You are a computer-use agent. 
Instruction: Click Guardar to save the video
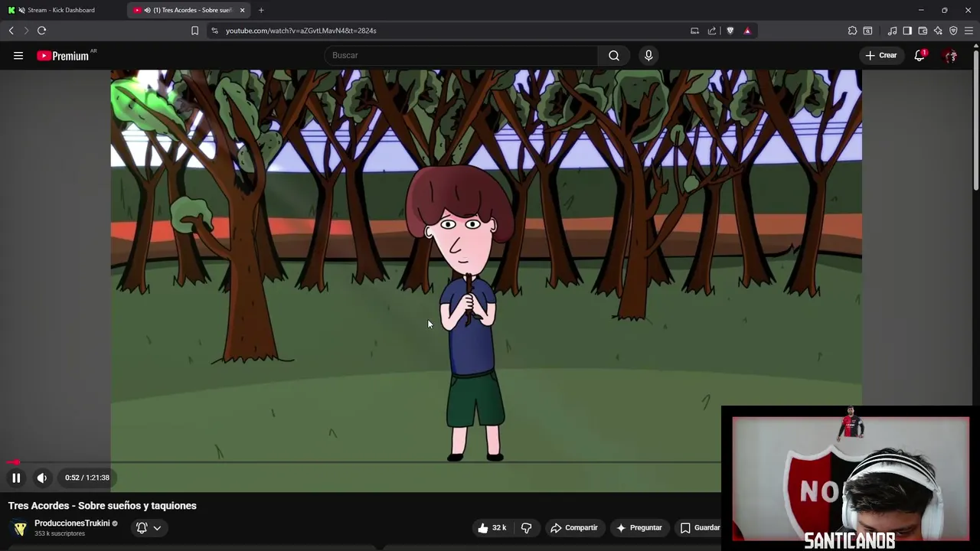[698, 527]
